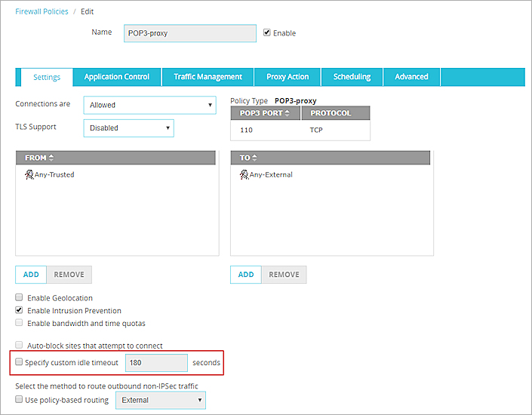Sort the TO list column header

250,158
